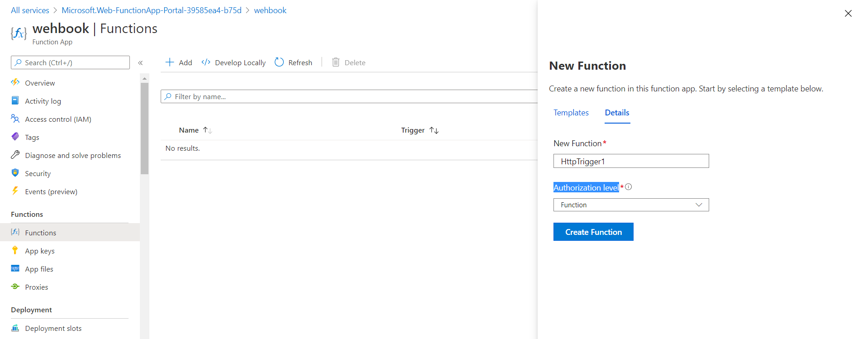This screenshot has height=339, width=868.
Task: Click the sidebar vertical scrollbar thumb
Action: pos(144,128)
